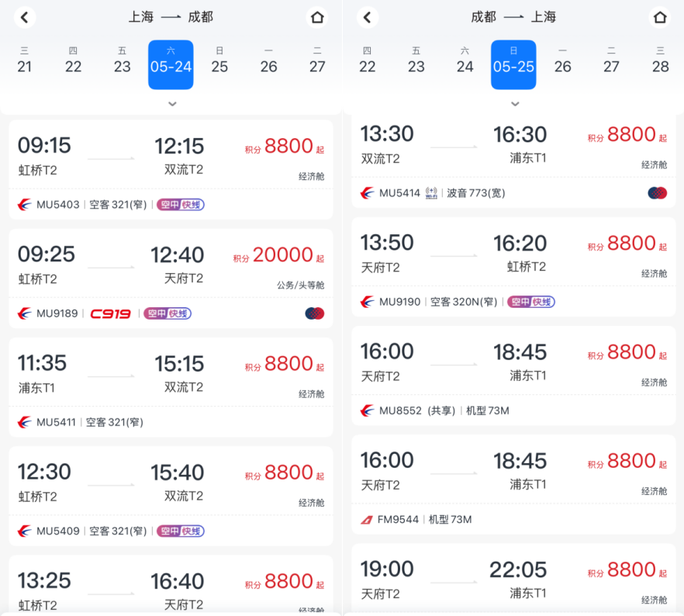Image resolution: width=684 pixels, height=616 pixels.
Task: Tap home icon on Chengdu-Shanghai panel
Action: click(659, 17)
